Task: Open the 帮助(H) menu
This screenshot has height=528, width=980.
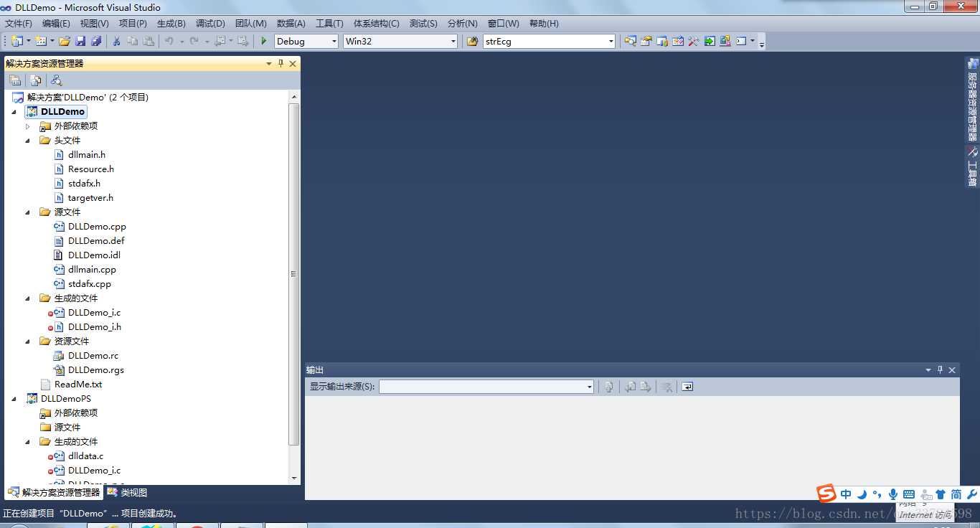Action: coord(544,23)
